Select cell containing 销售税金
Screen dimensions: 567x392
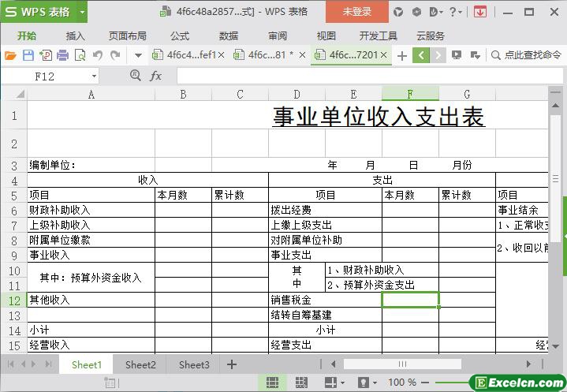click(325, 301)
